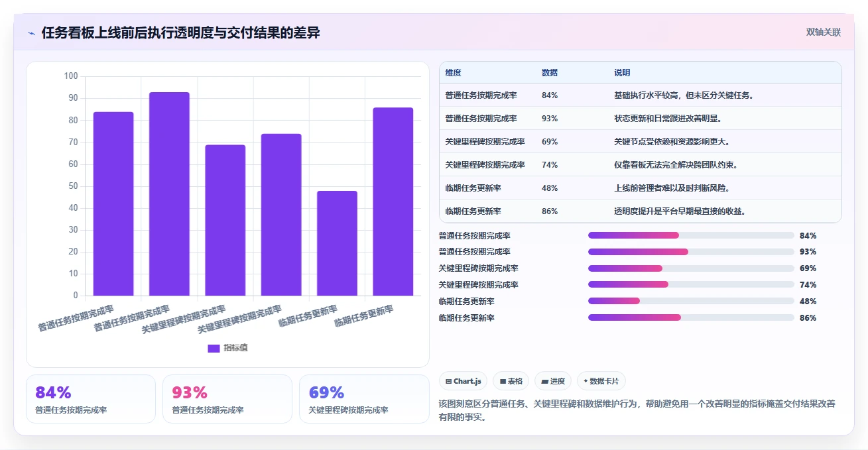Image resolution: width=868 pixels, height=450 pixels.
Task: Click the 普通任务按期完成率 table cell in 84% row
Action: click(x=481, y=95)
